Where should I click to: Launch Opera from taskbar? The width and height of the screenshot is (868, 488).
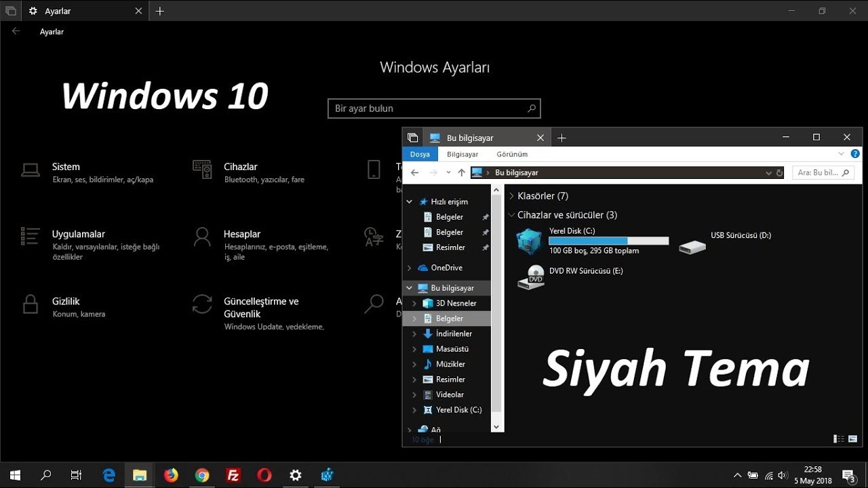[x=264, y=475]
